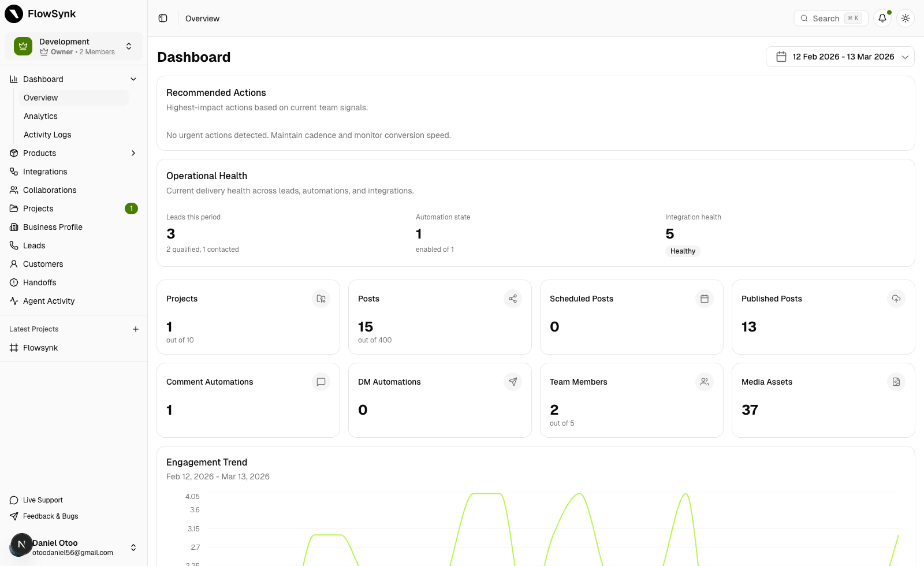This screenshot has height=566, width=924.
Task: Click Feedback & Bugs at the bottom
Action: pyautogui.click(x=50, y=516)
